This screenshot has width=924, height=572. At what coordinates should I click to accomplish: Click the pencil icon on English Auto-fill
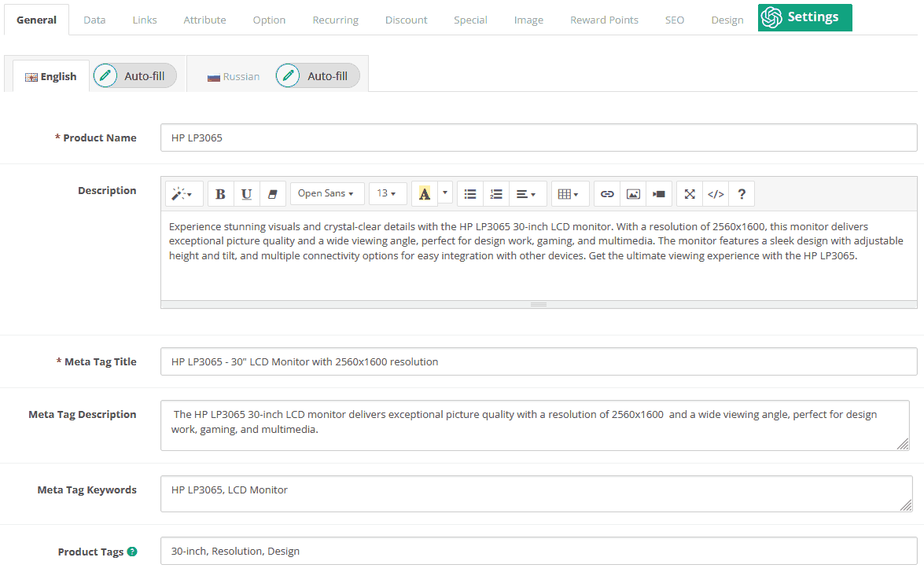click(105, 75)
